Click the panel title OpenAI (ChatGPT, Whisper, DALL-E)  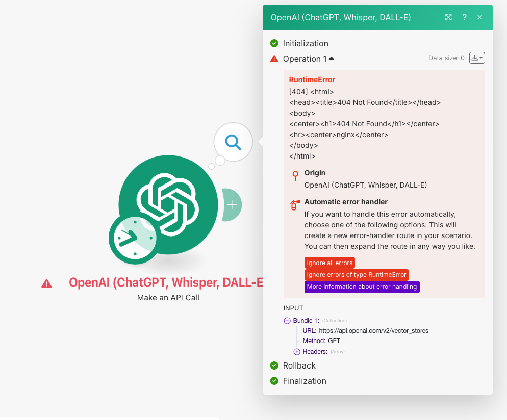341,17
